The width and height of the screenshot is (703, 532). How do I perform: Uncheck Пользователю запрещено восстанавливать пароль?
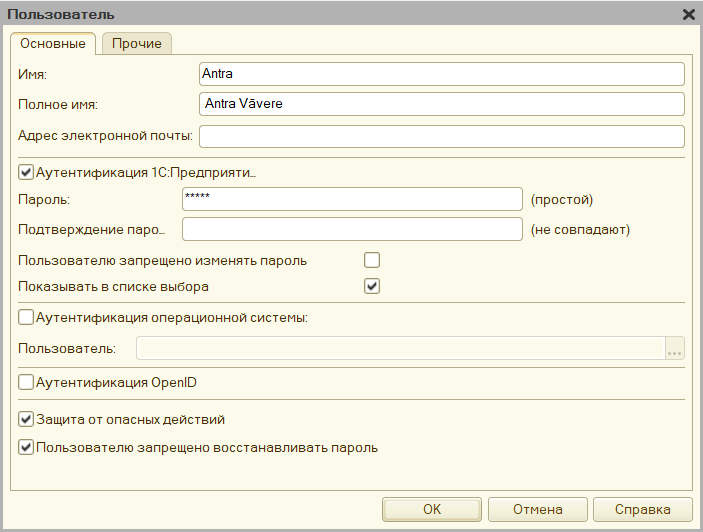[26, 447]
